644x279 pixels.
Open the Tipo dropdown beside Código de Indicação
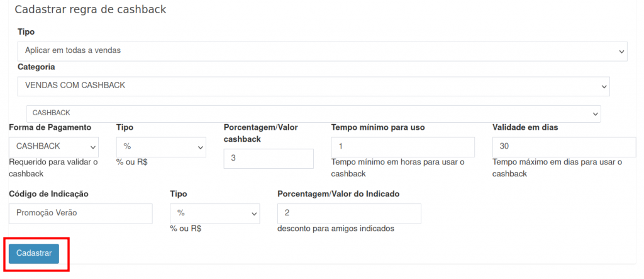[215, 214]
